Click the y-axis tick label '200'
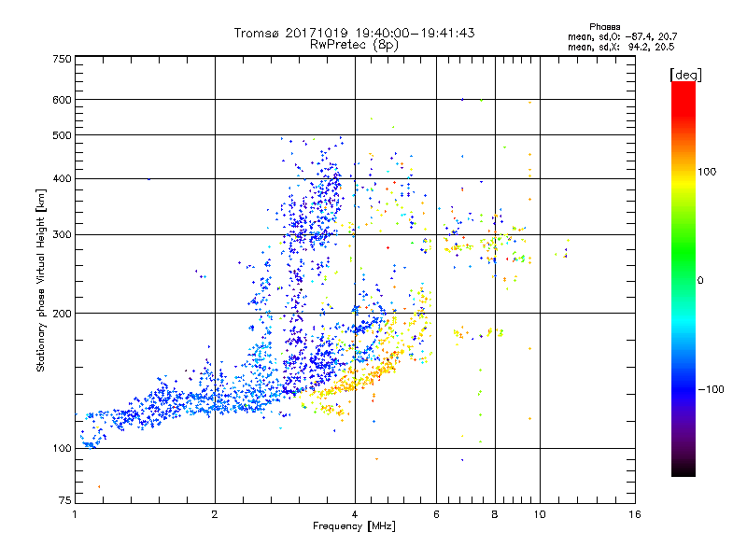The height and width of the screenshot is (560, 747). [62, 314]
